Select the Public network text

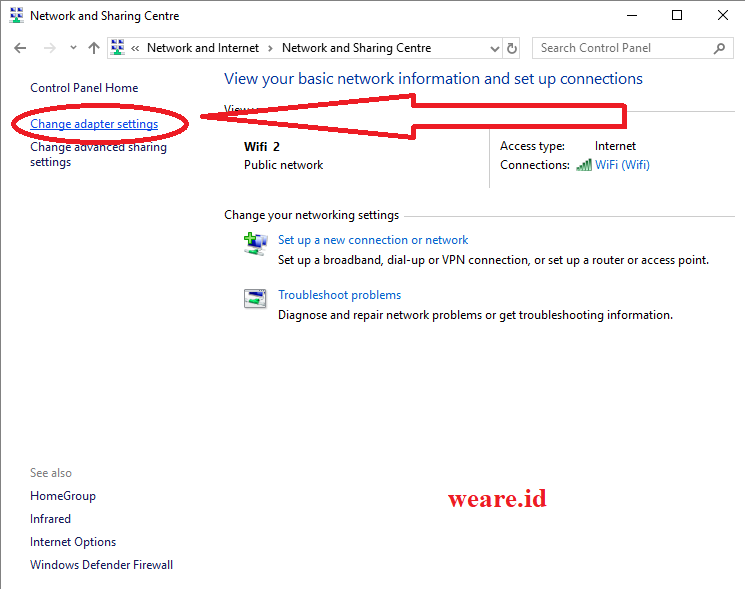click(x=283, y=165)
